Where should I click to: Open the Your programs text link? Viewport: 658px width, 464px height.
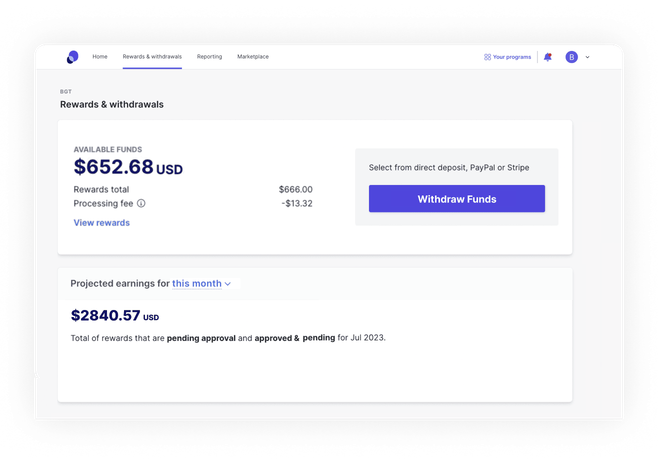(x=512, y=57)
